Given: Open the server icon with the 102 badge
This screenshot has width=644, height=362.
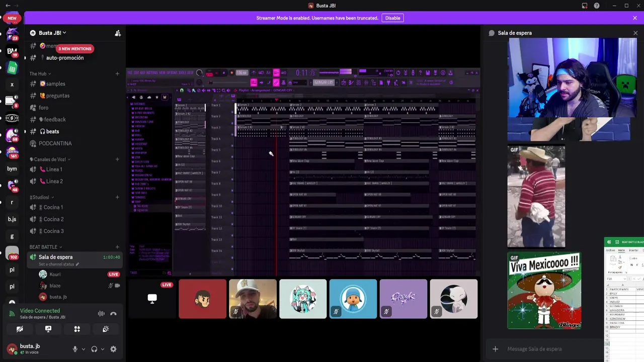Looking at the screenshot, I should click(12, 253).
